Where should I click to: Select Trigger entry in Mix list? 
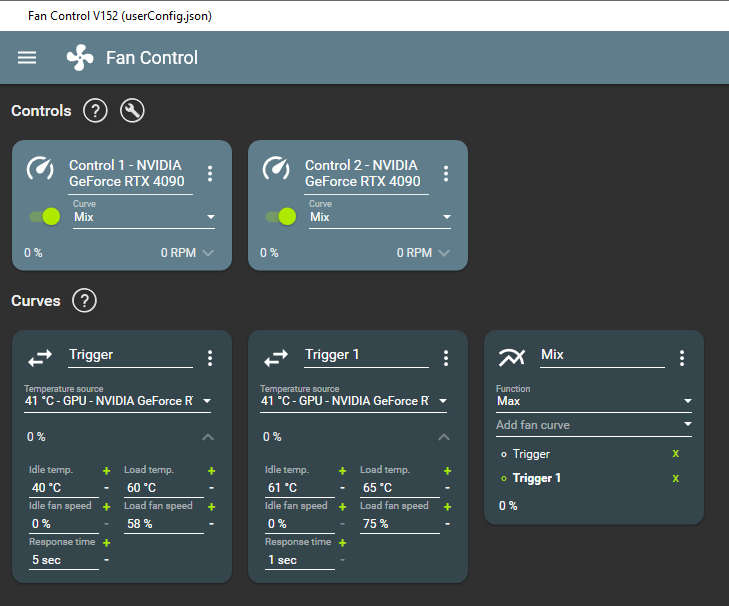(531, 453)
